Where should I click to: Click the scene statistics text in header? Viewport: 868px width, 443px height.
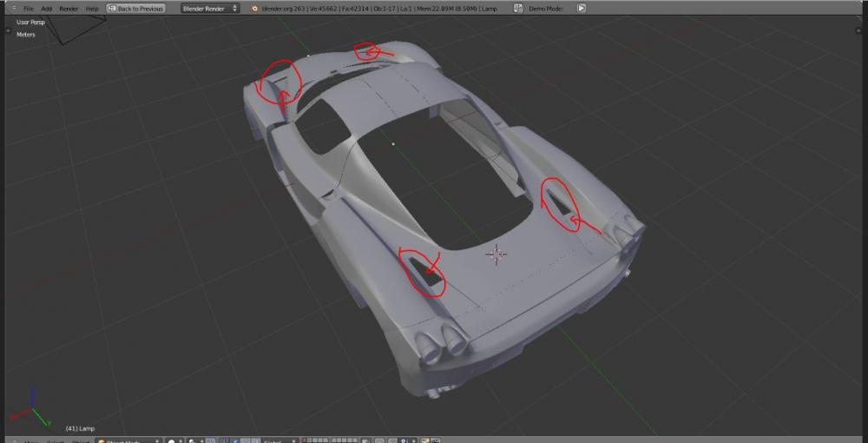(379, 9)
